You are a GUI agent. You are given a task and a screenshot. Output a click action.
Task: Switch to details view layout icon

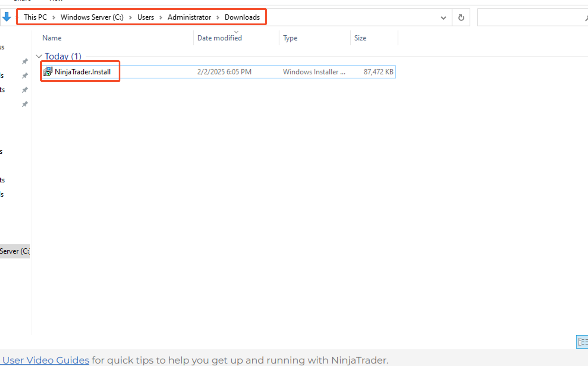[582, 342]
